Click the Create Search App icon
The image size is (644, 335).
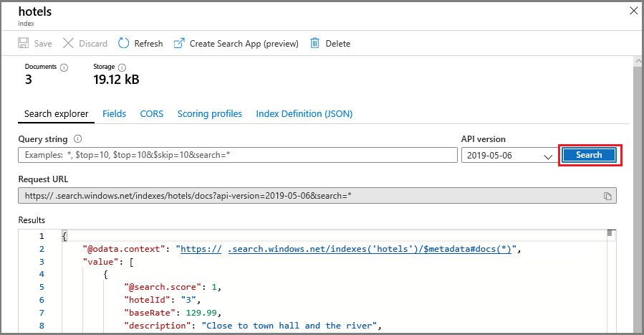(x=179, y=44)
